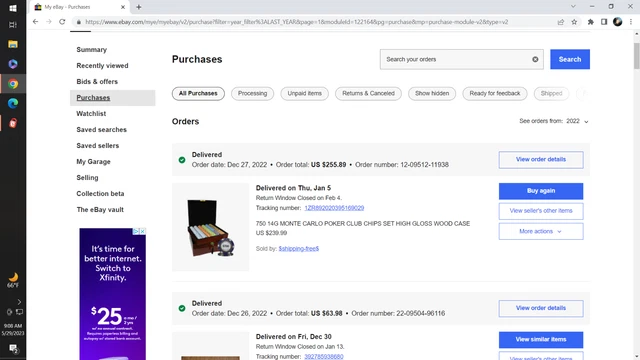
Task: Close the ad with X icon
Action: point(142,231)
